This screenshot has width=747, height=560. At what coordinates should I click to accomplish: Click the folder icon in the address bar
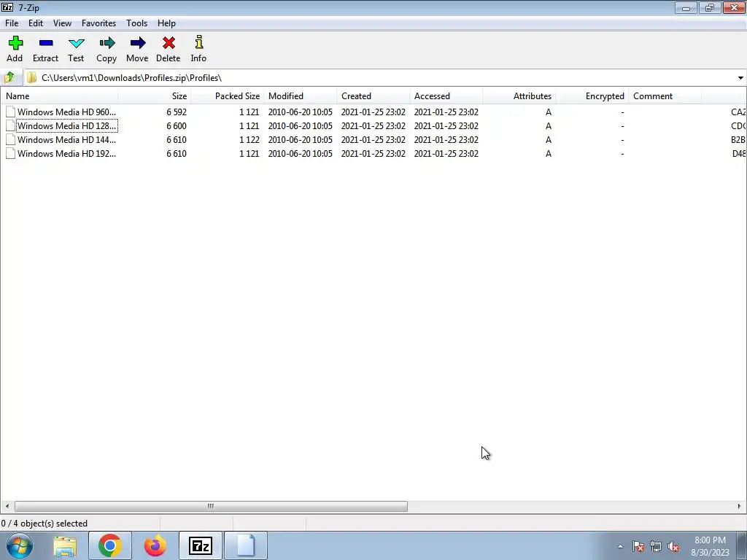(x=31, y=77)
